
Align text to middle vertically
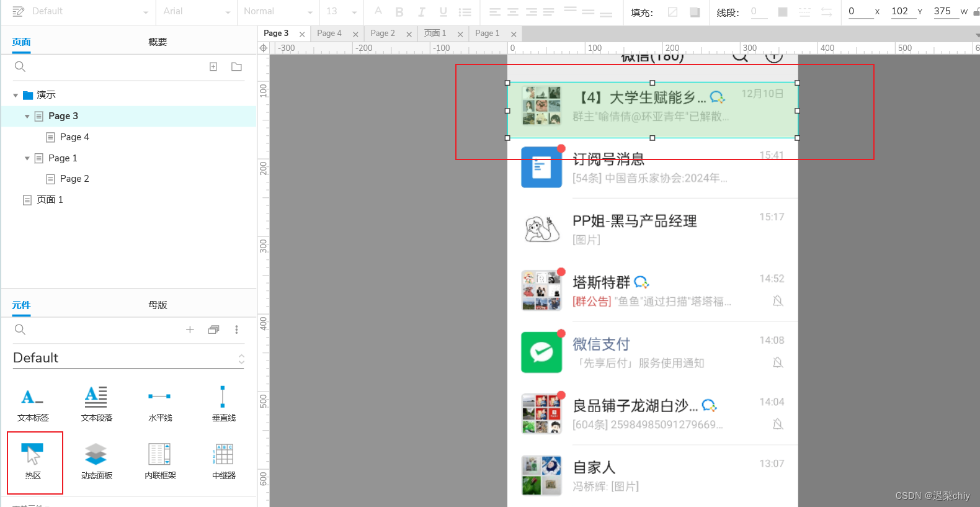click(x=588, y=12)
